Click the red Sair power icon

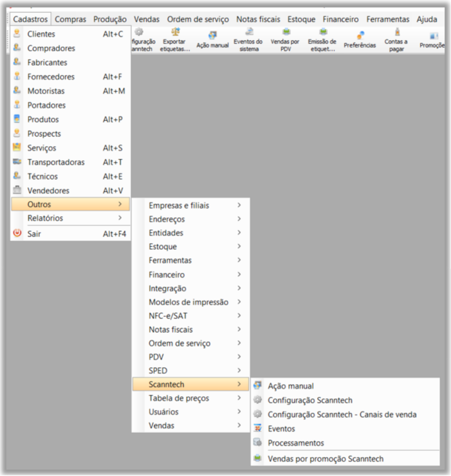pyautogui.click(x=17, y=234)
